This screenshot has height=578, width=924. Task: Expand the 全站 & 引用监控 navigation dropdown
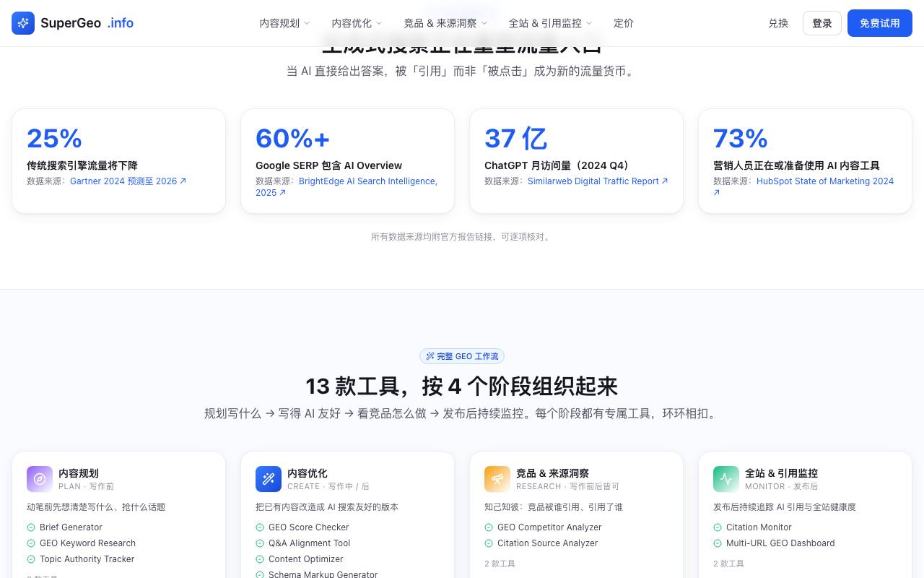(x=550, y=23)
